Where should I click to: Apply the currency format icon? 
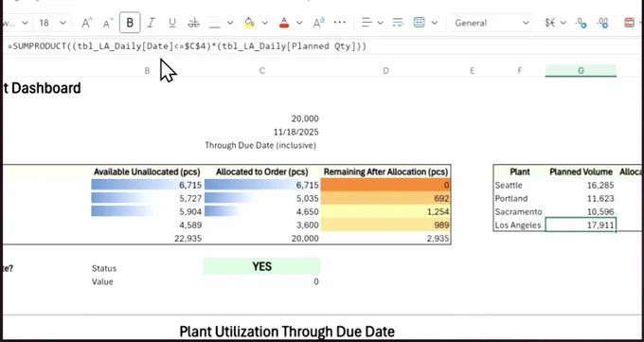click(x=550, y=23)
